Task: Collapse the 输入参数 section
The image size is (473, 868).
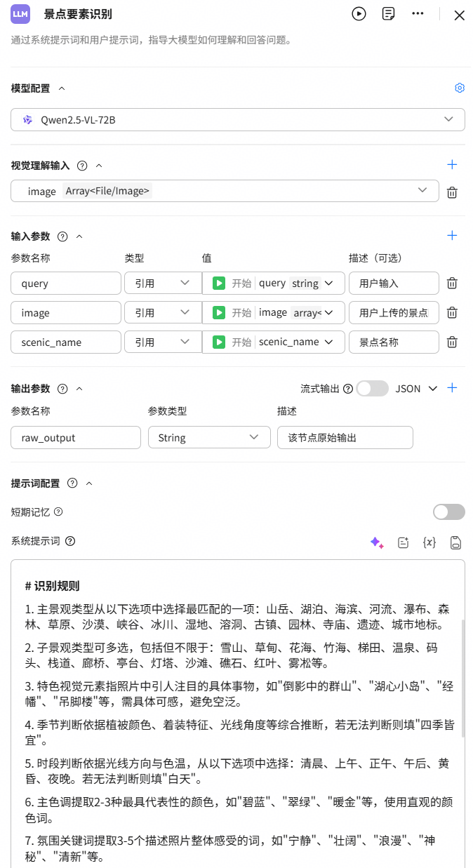Action: [79, 237]
